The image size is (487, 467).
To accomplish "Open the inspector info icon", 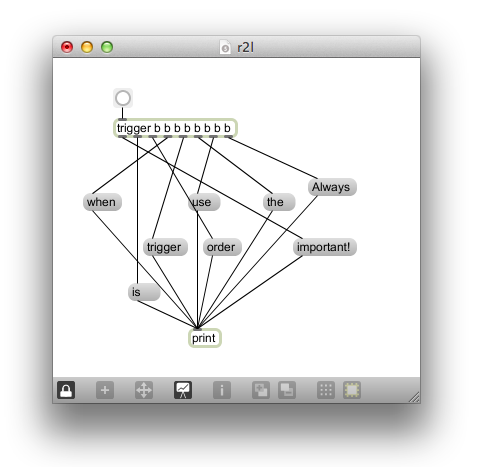I will click(222, 390).
